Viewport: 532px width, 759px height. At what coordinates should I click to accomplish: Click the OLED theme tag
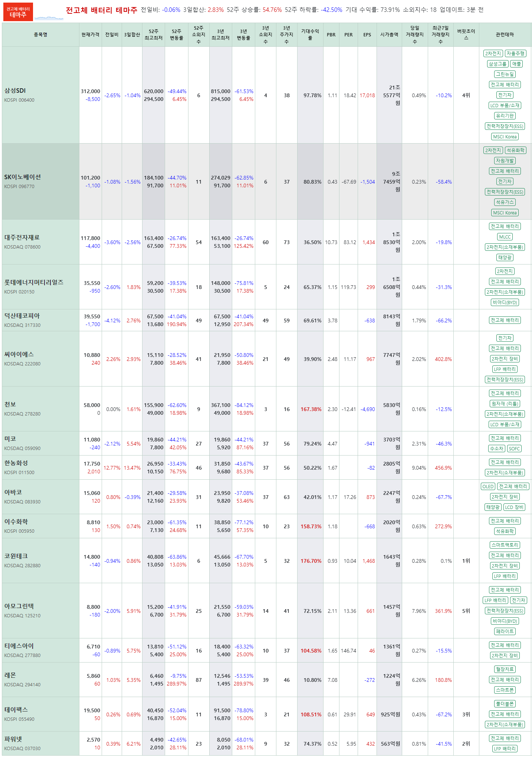pyautogui.click(x=488, y=486)
